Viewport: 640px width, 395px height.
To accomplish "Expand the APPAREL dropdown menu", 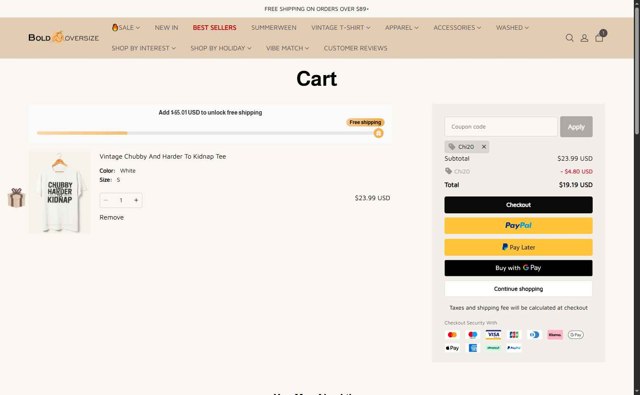I will pyautogui.click(x=402, y=27).
